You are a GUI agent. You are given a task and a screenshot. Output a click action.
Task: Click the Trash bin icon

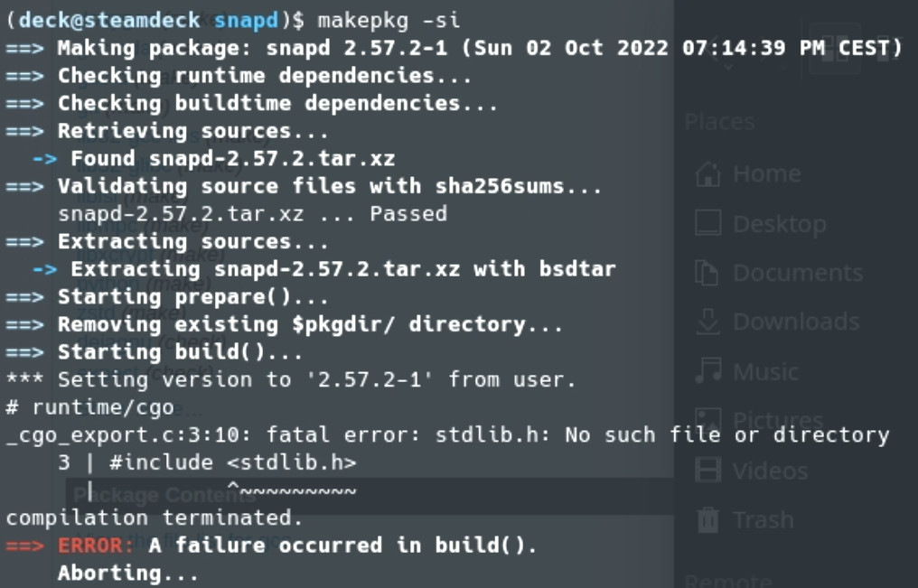(x=708, y=519)
